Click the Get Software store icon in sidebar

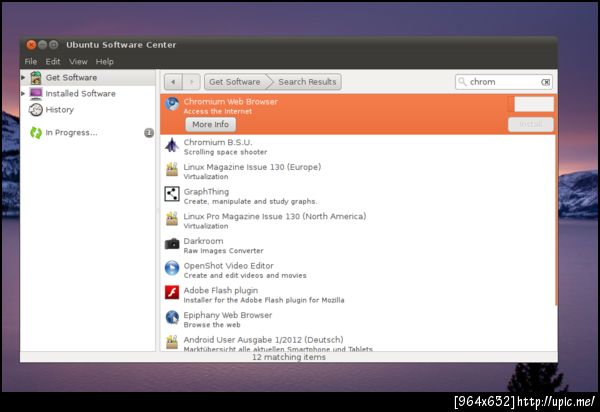tap(36, 78)
